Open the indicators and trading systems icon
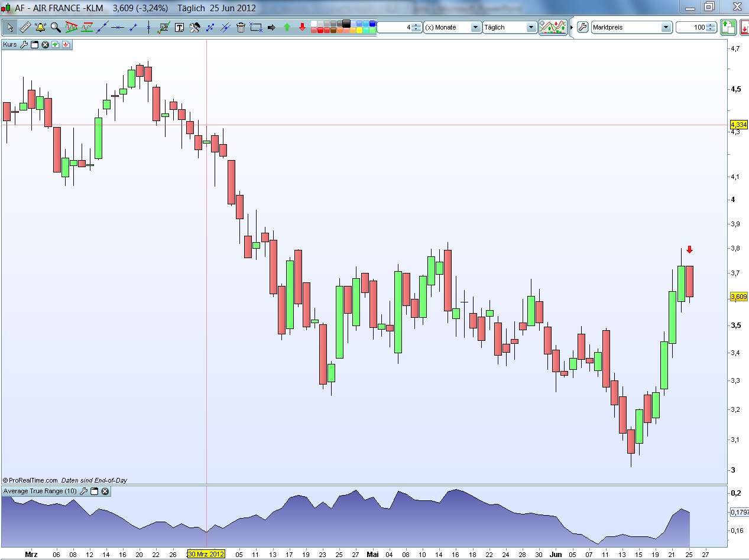The height and width of the screenshot is (560, 749). pos(553,27)
